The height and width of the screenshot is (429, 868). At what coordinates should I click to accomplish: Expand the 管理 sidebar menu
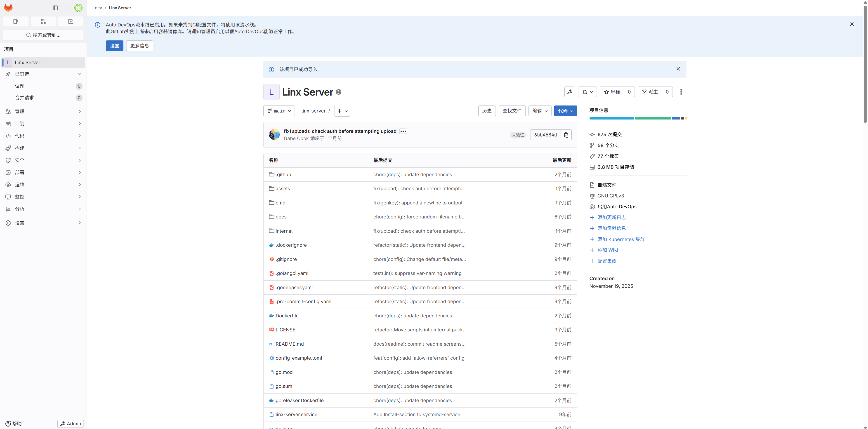tap(43, 111)
